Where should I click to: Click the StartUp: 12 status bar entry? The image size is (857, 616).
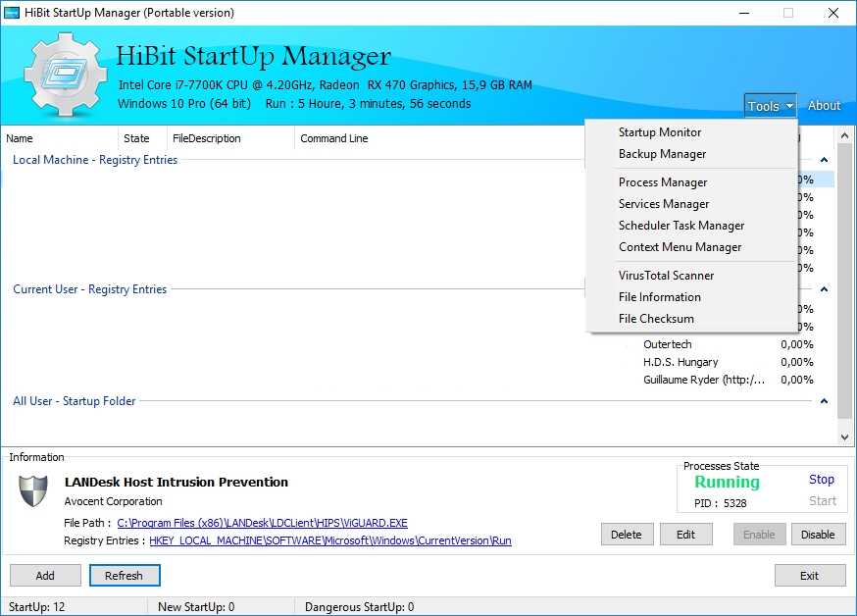pos(36,607)
